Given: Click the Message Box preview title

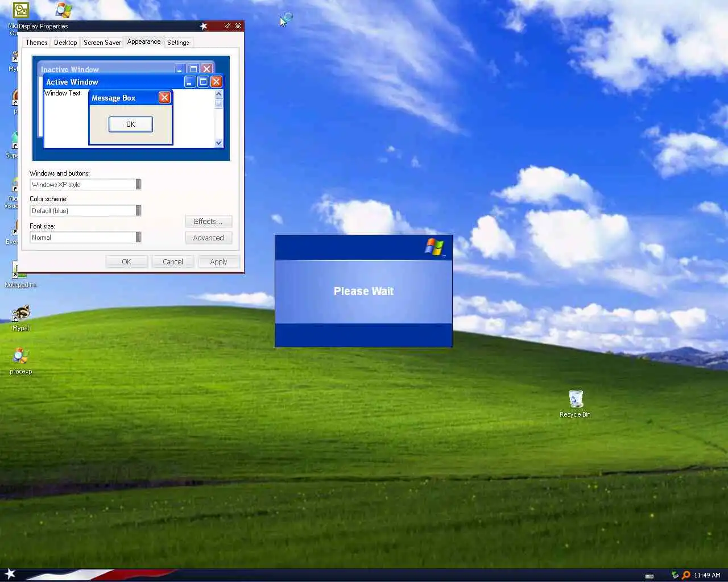Looking at the screenshot, I should point(114,98).
